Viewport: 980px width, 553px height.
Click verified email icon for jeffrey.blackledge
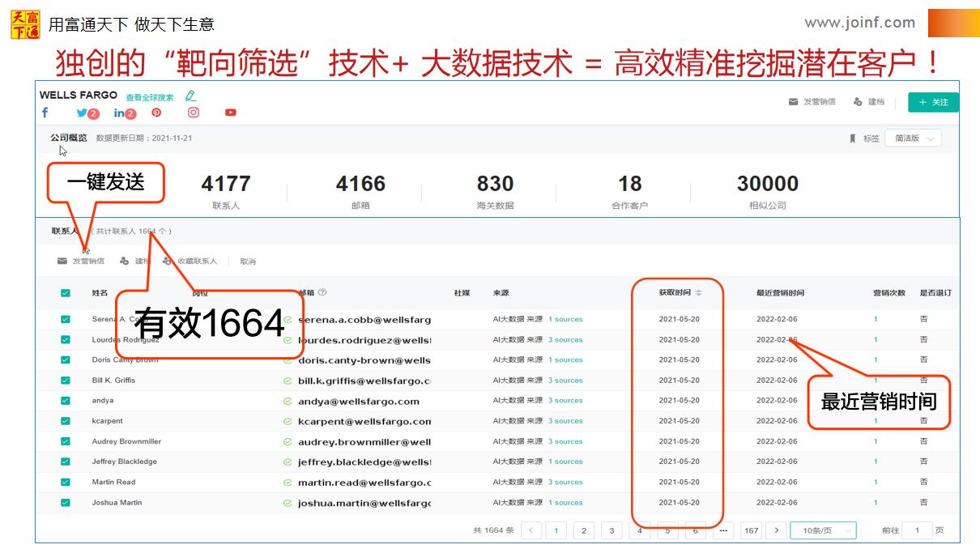(288, 462)
